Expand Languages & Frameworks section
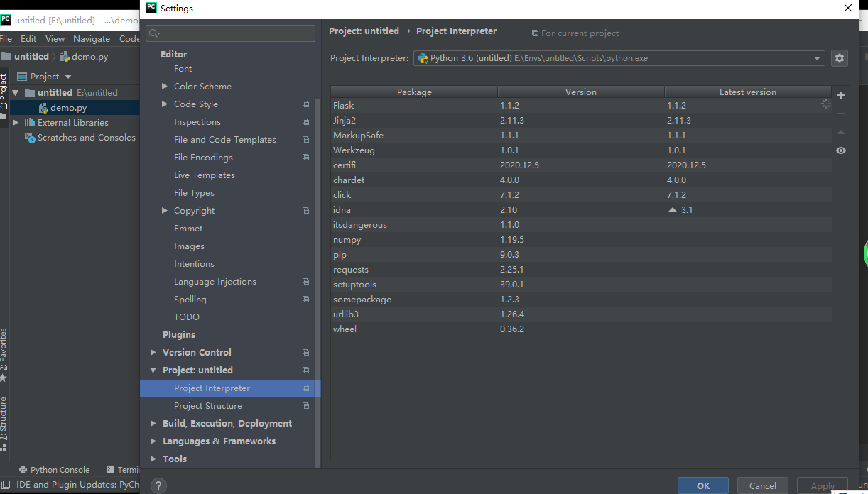The height and width of the screenshot is (494, 868). click(x=153, y=441)
